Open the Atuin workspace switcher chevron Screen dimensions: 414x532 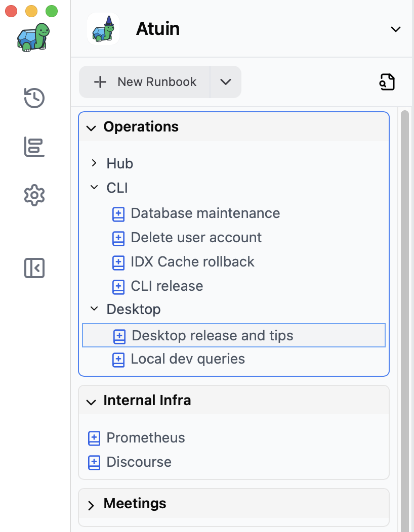click(x=396, y=29)
